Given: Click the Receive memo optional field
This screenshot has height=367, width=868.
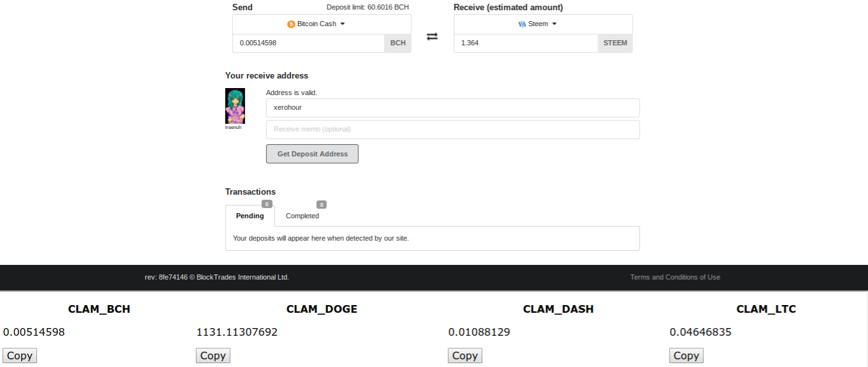Looking at the screenshot, I should (453, 130).
